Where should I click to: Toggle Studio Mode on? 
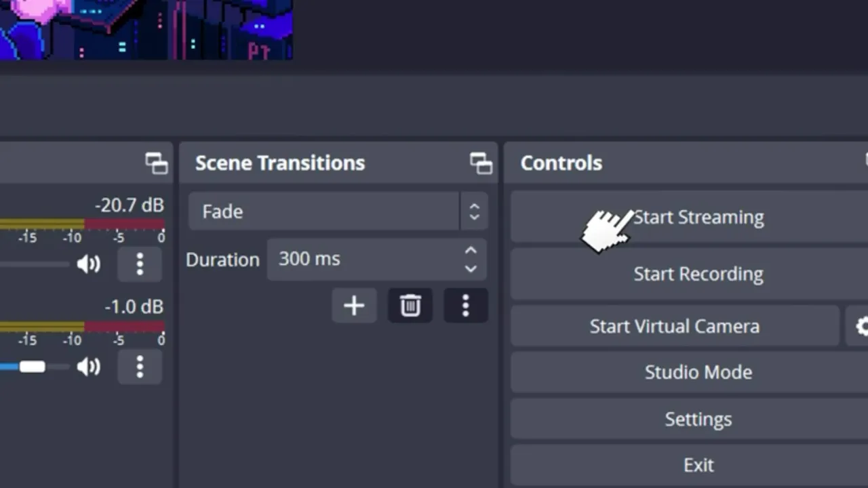coord(698,372)
